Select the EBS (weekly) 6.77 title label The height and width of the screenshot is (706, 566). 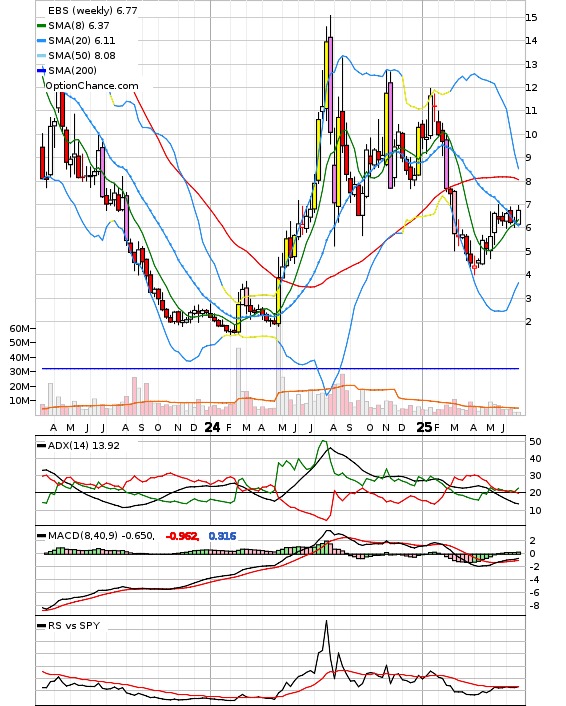(x=92, y=10)
